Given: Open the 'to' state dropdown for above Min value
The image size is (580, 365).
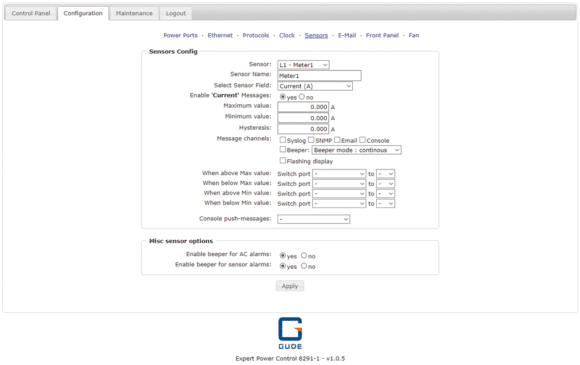Looking at the screenshot, I should tap(385, 194).
